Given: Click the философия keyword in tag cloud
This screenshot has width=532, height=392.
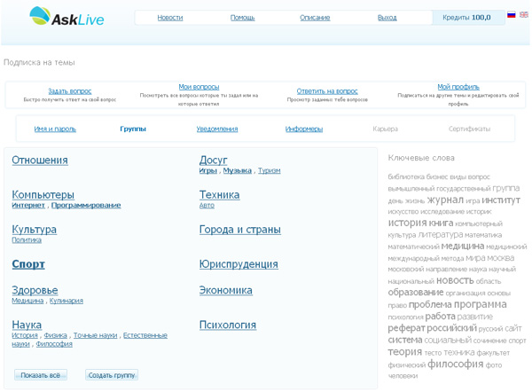Looking at the screenshot, I should [455, 364].
